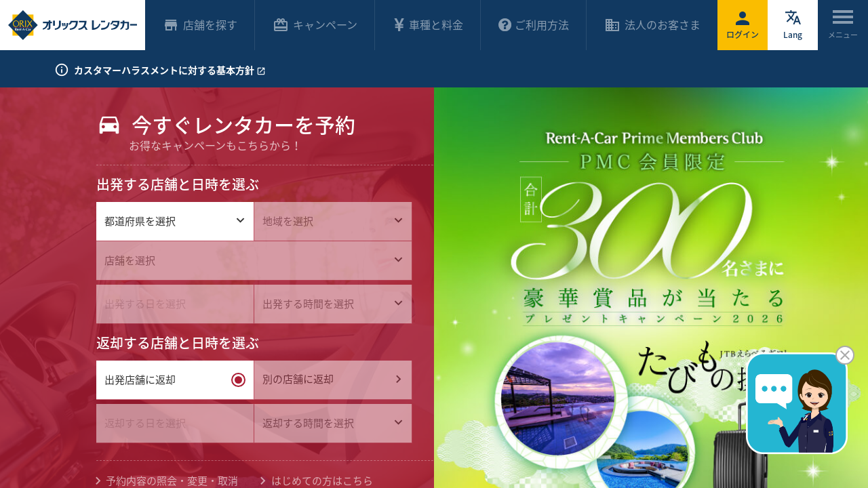Open the chat assistant avatar
868x488 pixels.
point(797,404)
